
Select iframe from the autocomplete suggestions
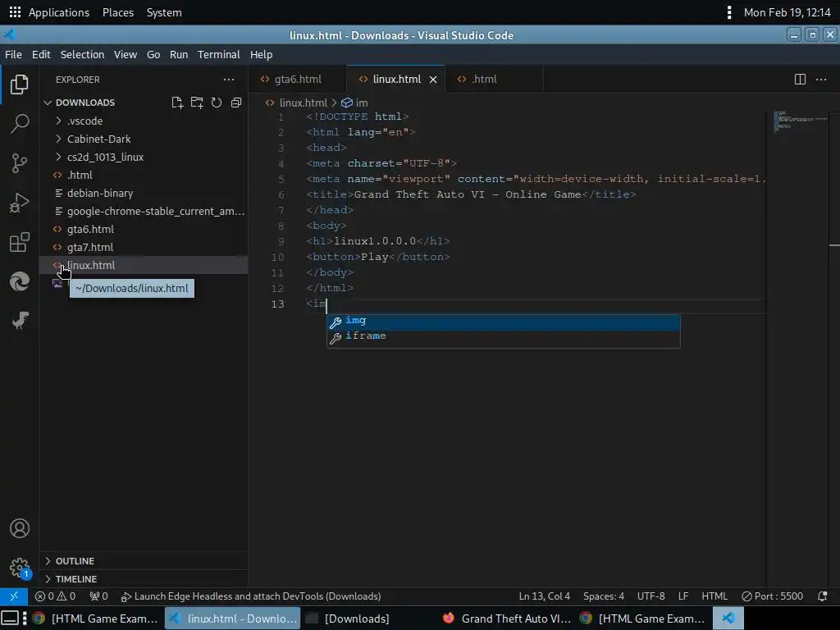(x=504, y=336)
